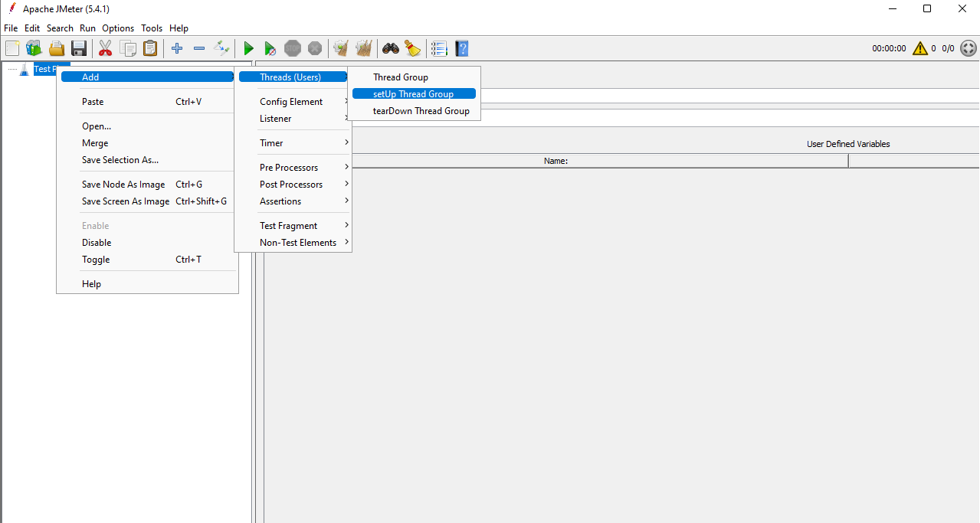Viewport: 980px width, 523px height.
Task: Select setUp Thread Group from submenu
Action: tap(414, 93)
